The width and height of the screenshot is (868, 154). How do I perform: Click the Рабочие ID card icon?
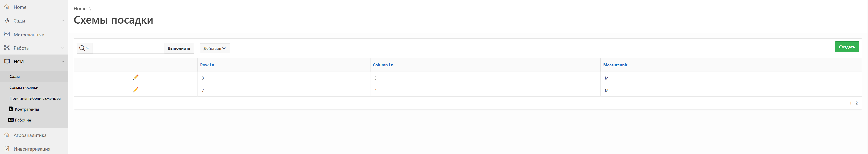11,120
